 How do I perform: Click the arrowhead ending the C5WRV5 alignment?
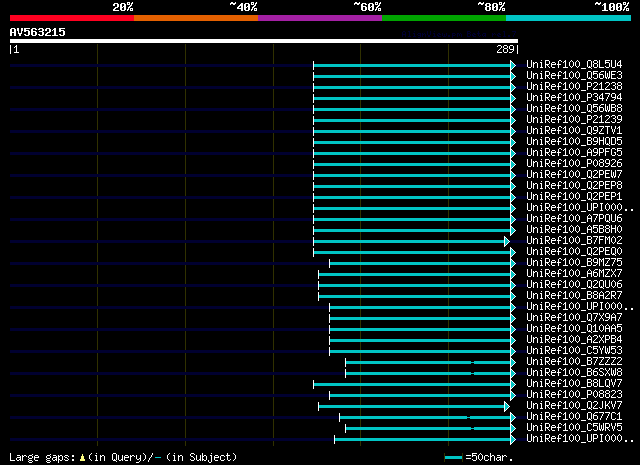pos(513,429)
